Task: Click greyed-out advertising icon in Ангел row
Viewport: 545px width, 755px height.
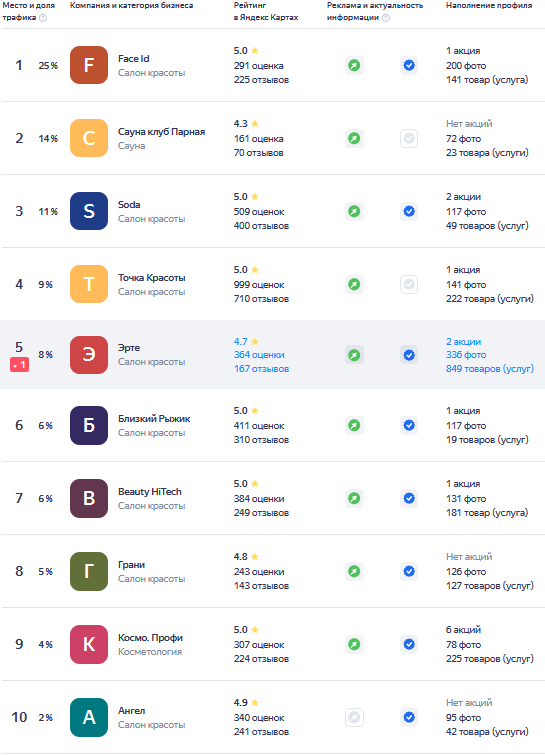Action: pos(354,717)
